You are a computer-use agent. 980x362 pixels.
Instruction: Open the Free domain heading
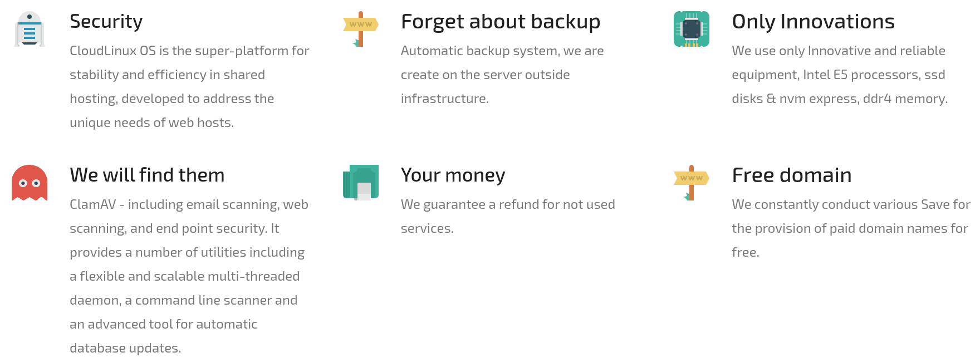[x=792, y=175]
